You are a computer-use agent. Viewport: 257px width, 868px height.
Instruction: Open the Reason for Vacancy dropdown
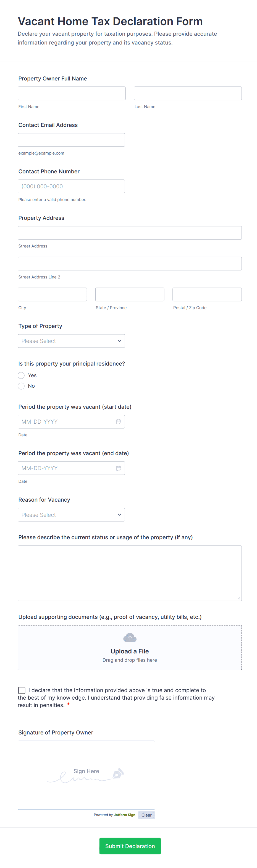[71, 515]
